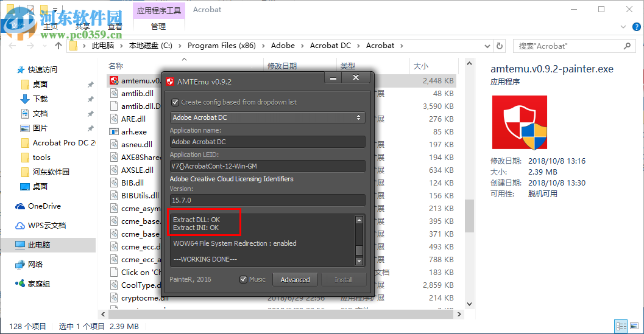Click the log scroll up arrow in AMTEmu
Screen dimensions: 644x334
click(359, 220)
